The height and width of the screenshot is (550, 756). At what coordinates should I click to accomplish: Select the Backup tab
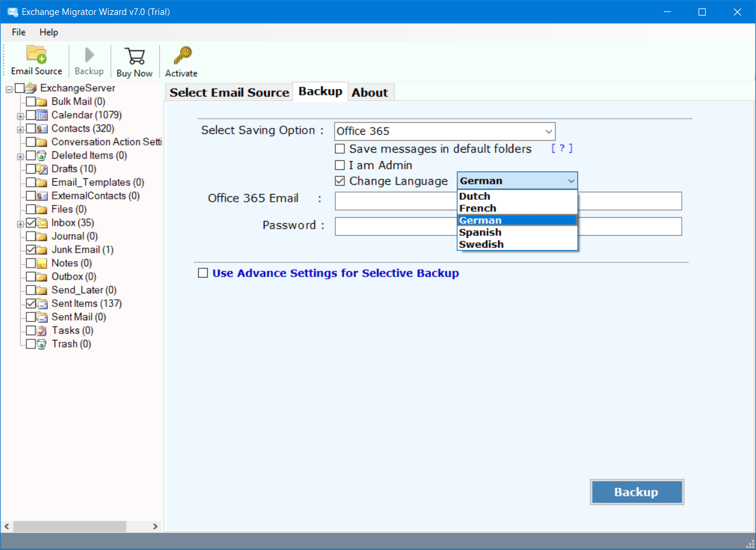pos(320,91)
